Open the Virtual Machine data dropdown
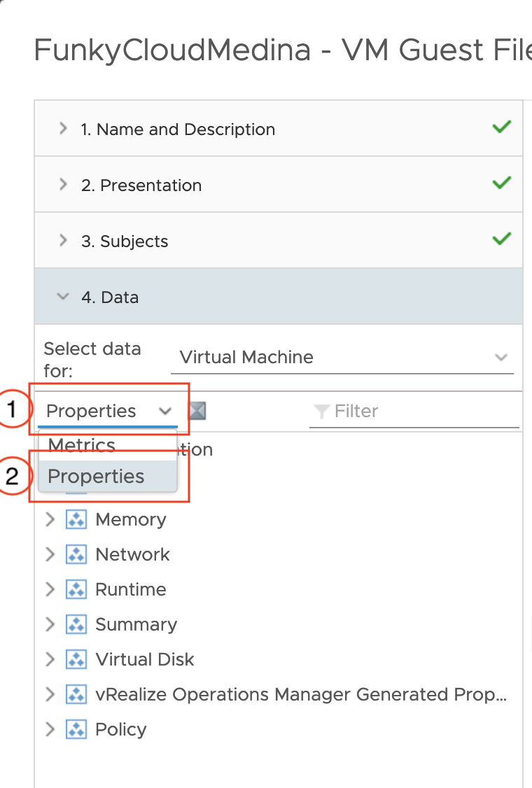Image resolution: width=532 pixels, height=788 pixels. (x=342, y=358)
